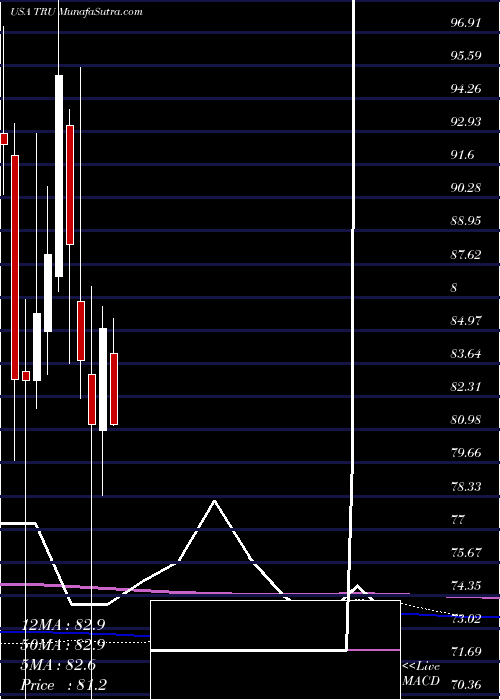Click the 96.91 price axis label
This screenshot has height=700, width=500.
466,22
